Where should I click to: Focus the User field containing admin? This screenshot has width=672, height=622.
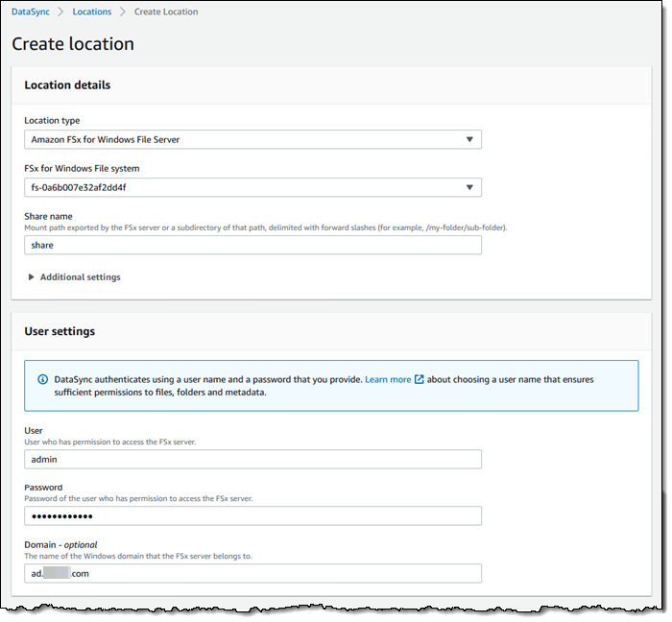pos(252,459)
